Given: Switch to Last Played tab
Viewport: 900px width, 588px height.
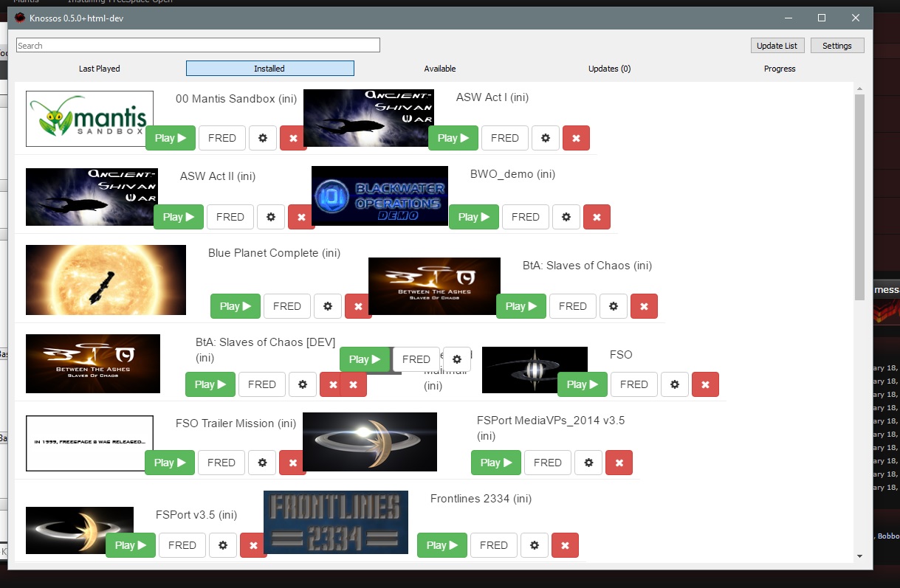Looking at the screenshot, I should [100, 69].
